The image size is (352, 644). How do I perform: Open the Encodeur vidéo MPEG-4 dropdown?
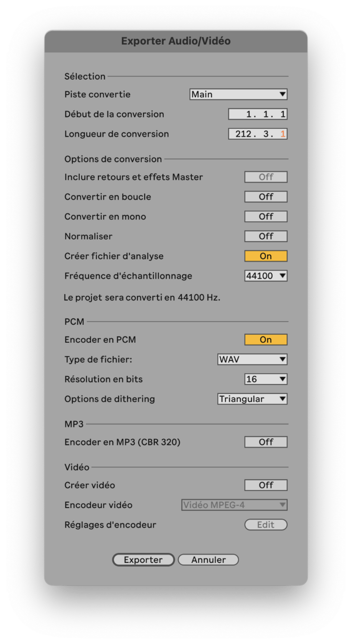pyautogui.click(x=235, y=505)
